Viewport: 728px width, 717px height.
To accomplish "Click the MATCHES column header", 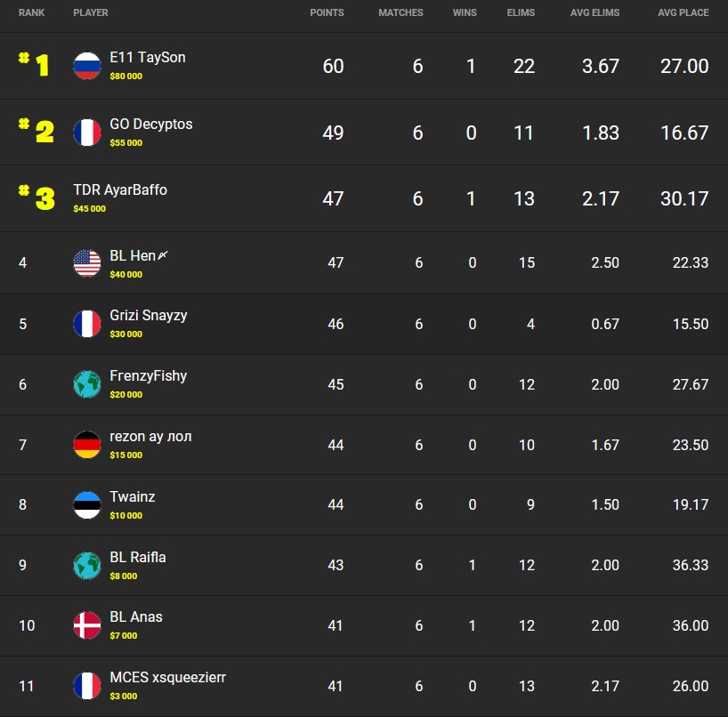I will pyautogui.click(x=400, y=13).
